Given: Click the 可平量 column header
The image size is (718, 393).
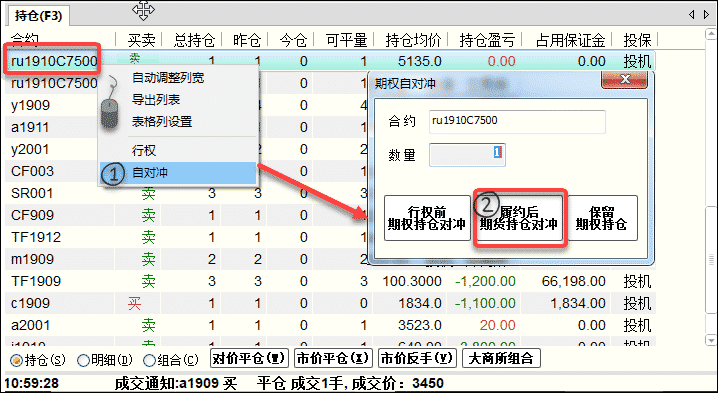Looking at the screenshot, I should point(346,40).
